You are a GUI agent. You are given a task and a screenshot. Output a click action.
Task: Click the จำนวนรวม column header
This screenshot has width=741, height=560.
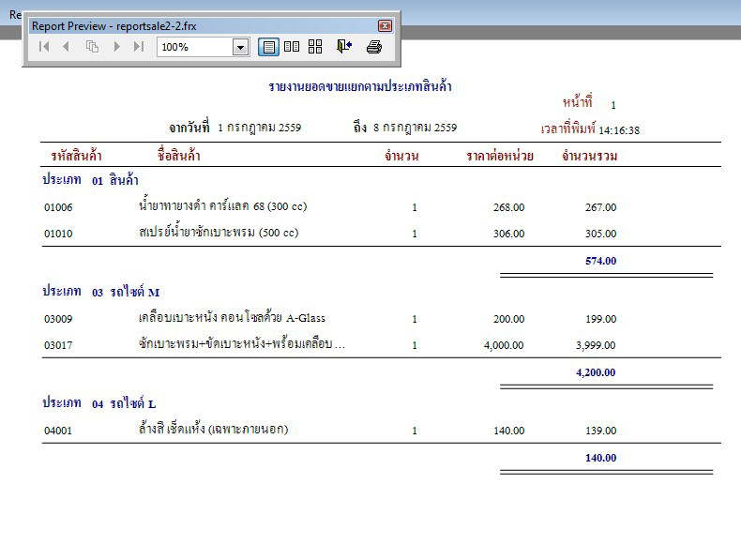pyautogui.click(x=589, y=156)
